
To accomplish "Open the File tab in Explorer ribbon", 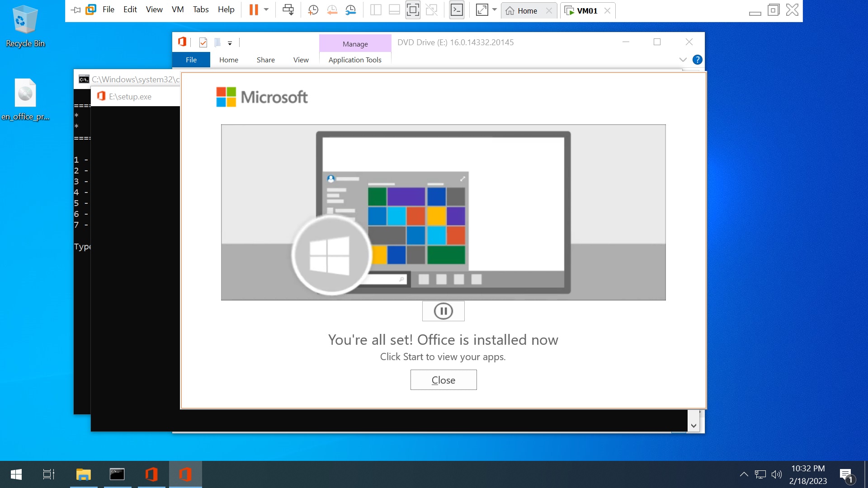I will [x=191, y=60].
